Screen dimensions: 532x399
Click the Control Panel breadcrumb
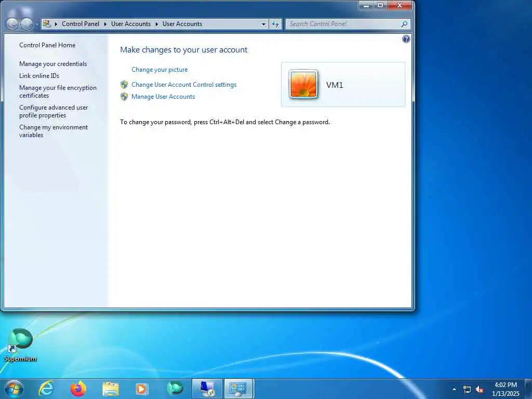81,24
